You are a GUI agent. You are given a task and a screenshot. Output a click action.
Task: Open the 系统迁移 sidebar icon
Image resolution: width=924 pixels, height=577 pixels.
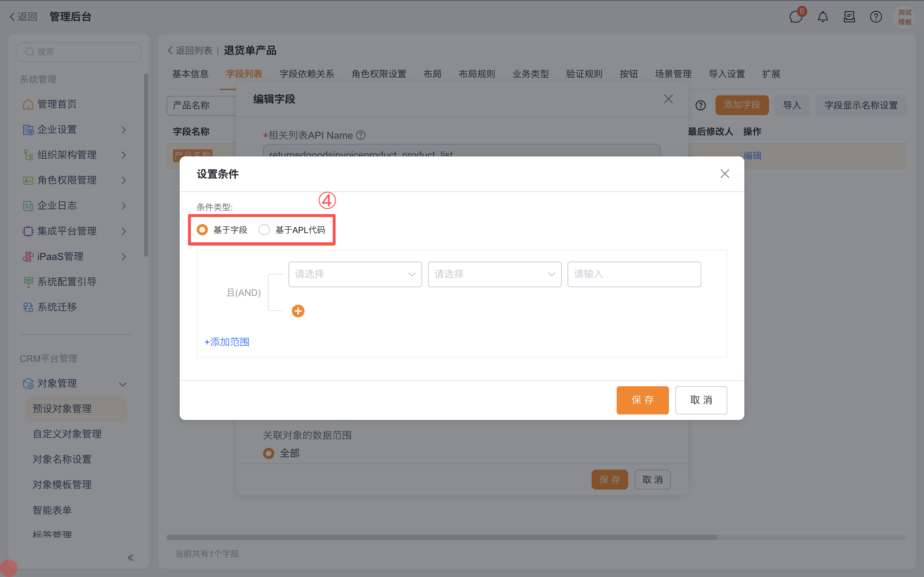pyautogui.click(x=28, y=307)
